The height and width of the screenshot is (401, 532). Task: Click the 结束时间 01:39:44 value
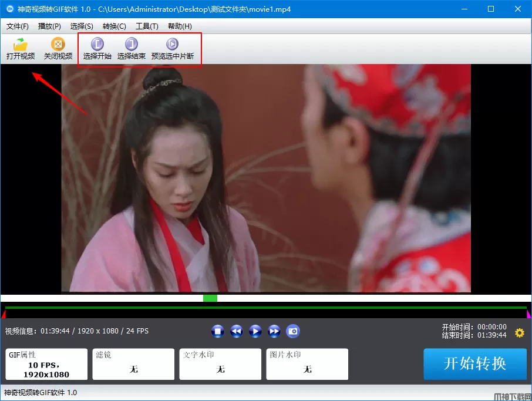pyautogui.click(x=492, y=335)
